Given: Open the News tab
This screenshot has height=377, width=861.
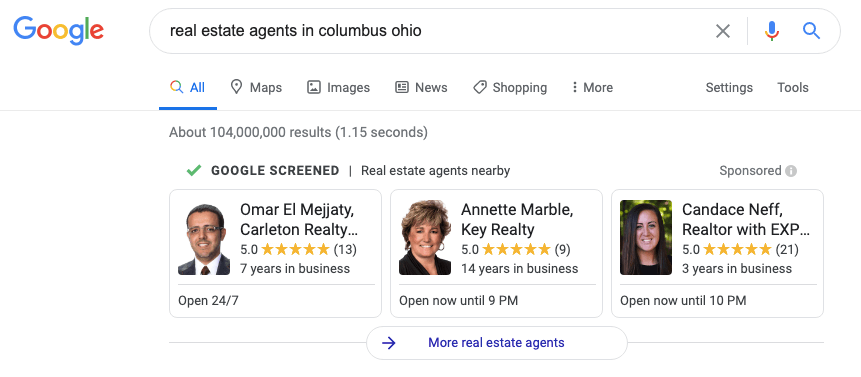Looking at the screenshot, I should coord(421,87).
